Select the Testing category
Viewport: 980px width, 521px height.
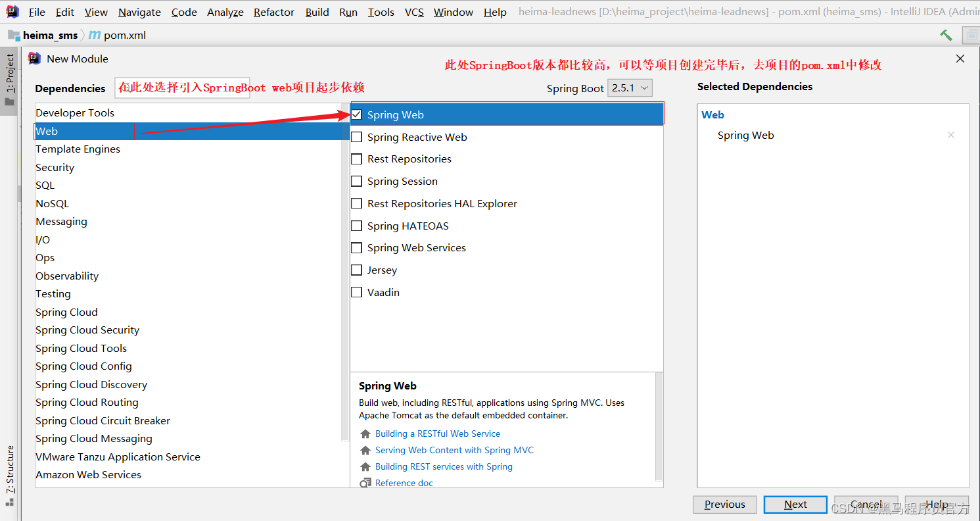tap(188, 294)
